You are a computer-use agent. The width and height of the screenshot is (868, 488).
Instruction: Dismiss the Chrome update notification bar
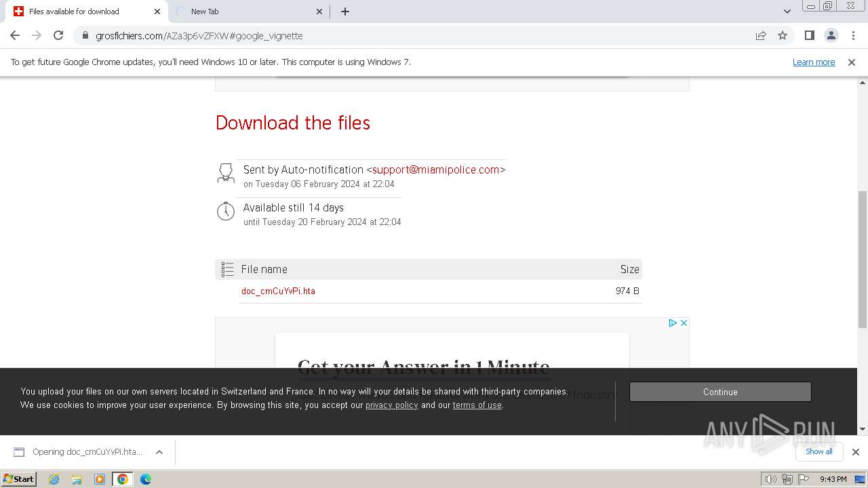coord(852,62)
